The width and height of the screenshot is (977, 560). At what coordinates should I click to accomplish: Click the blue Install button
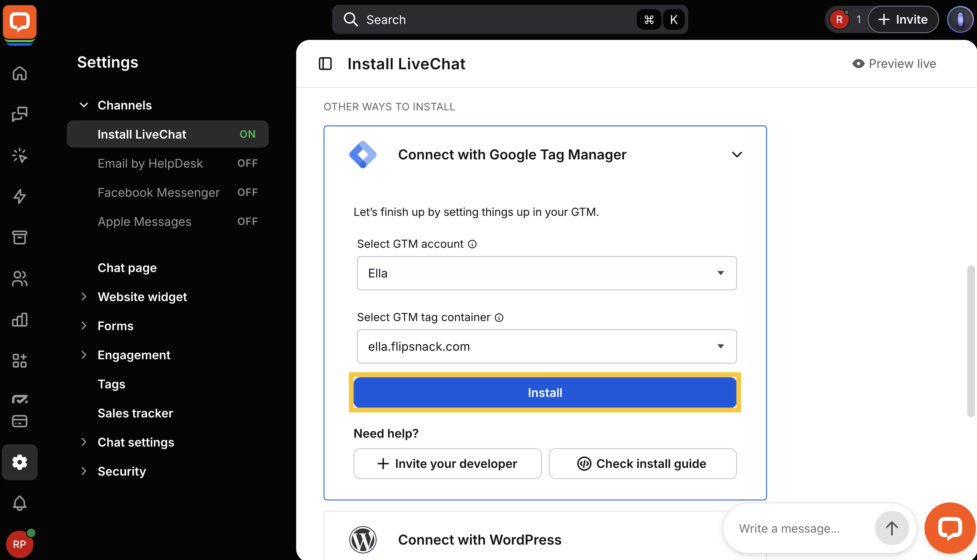545,392
